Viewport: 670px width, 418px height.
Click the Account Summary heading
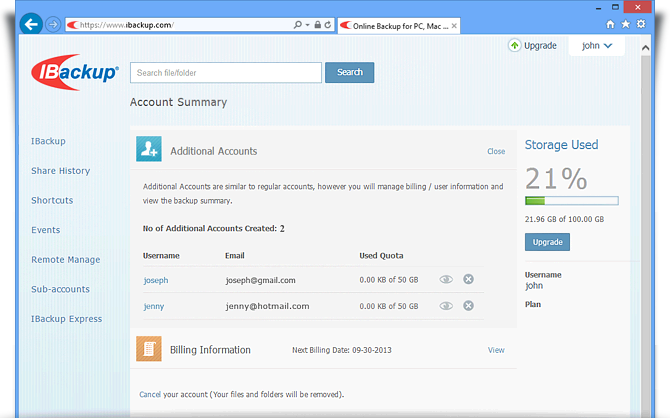179,102
